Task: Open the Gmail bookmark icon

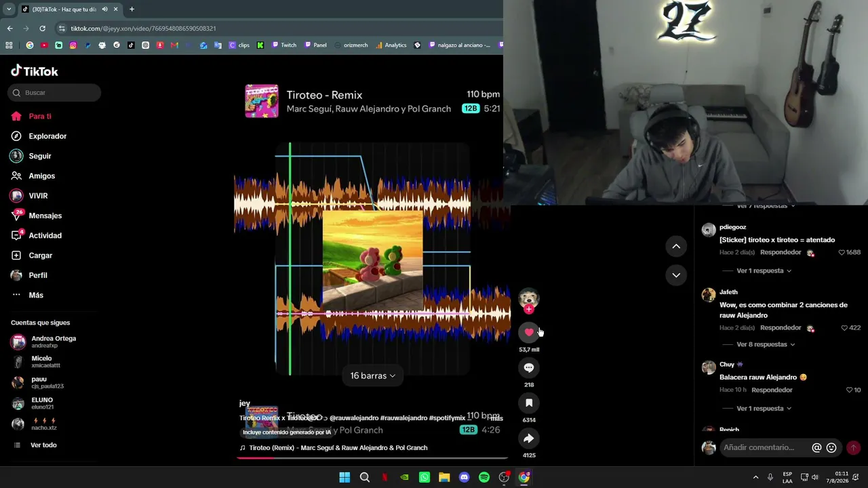Action: [174, 45]
